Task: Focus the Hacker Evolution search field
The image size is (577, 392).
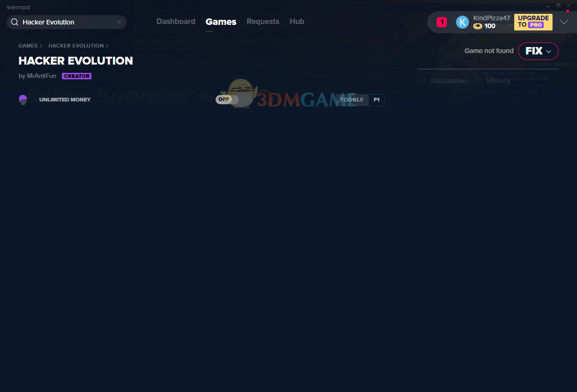Action: (x=66, y=22)
